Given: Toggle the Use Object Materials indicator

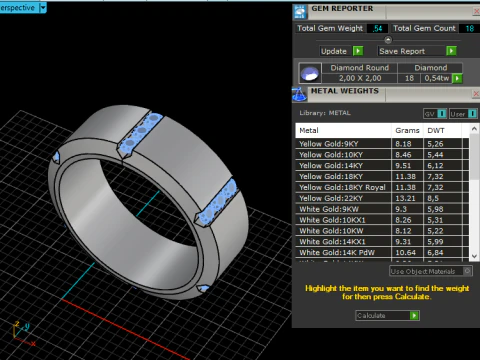Looking at the screenshot, I should click(468, 271).
